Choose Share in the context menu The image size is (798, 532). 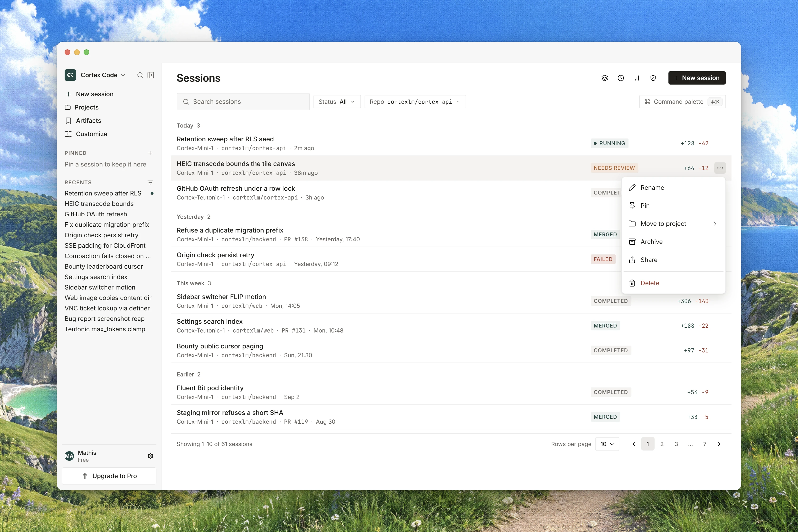point(673,260)
